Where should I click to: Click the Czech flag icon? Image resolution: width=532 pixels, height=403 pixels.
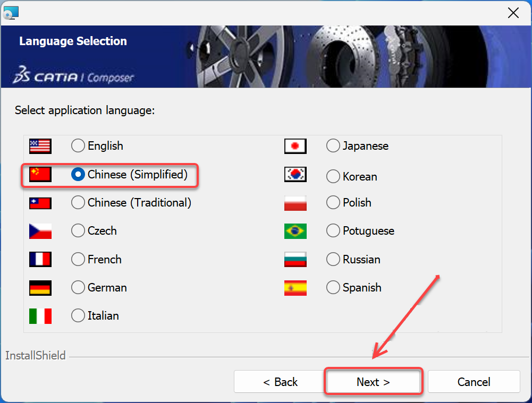(x=39, y=231)
